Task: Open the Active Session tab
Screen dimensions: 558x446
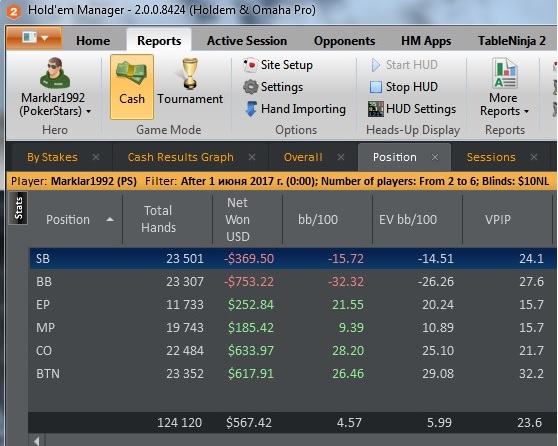Action: [x=247, y=41]
